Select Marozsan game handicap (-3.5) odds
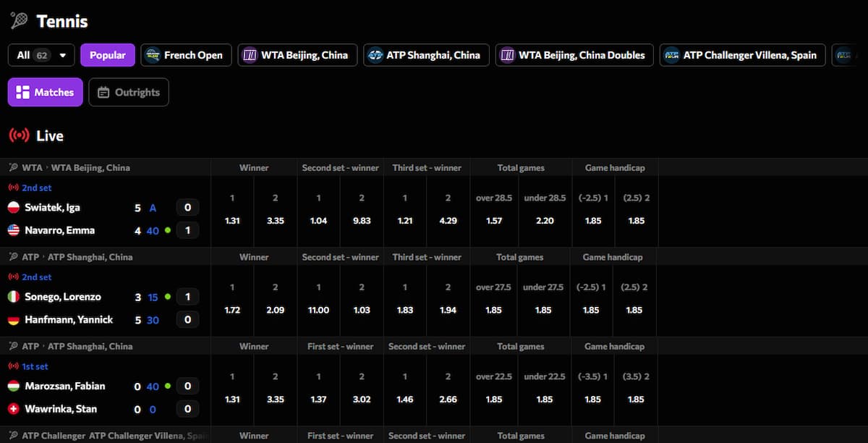This screenshot has height=443, width=868. [x=592, y=399]
